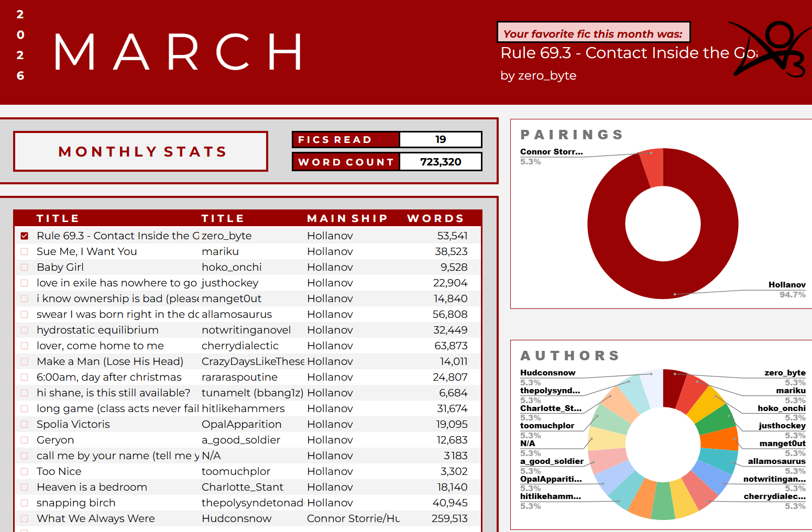Image resolution: width=812 pixels, height=532 pixels.
Task: Click the AUTHORS chart title
Action: (570, 356)
